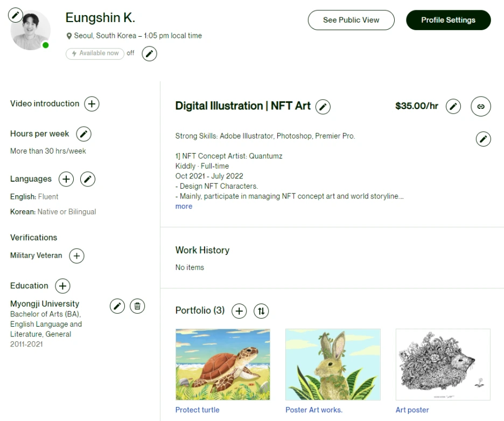The image size is (504, 421).
Task: Copy the profile link
Action: [x=481, y=107]
